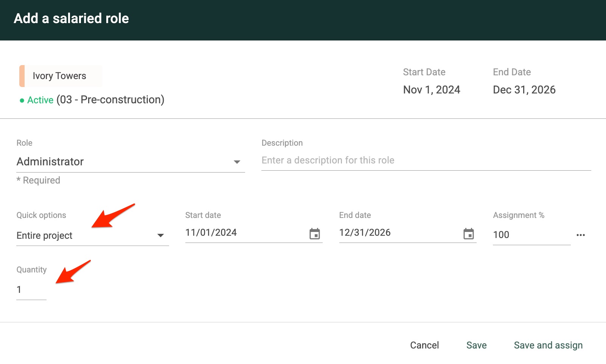606x364 pixels.
Task: Click the Dec 31, 2026 end date value
Action: click(524, 90)
